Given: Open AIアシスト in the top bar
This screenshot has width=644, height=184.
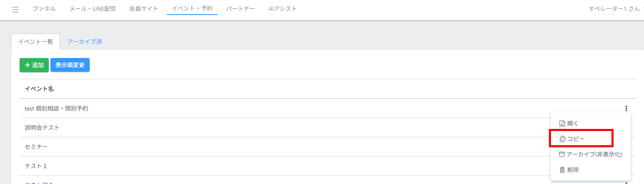Looking at the screenshot, I should (x=283, y=9).
